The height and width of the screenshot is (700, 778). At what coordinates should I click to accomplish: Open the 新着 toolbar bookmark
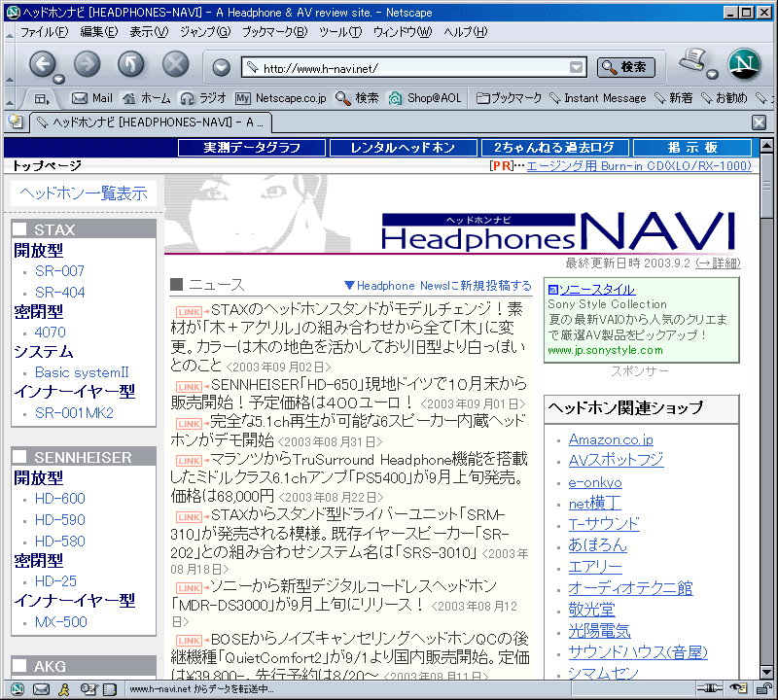point(673,98)
